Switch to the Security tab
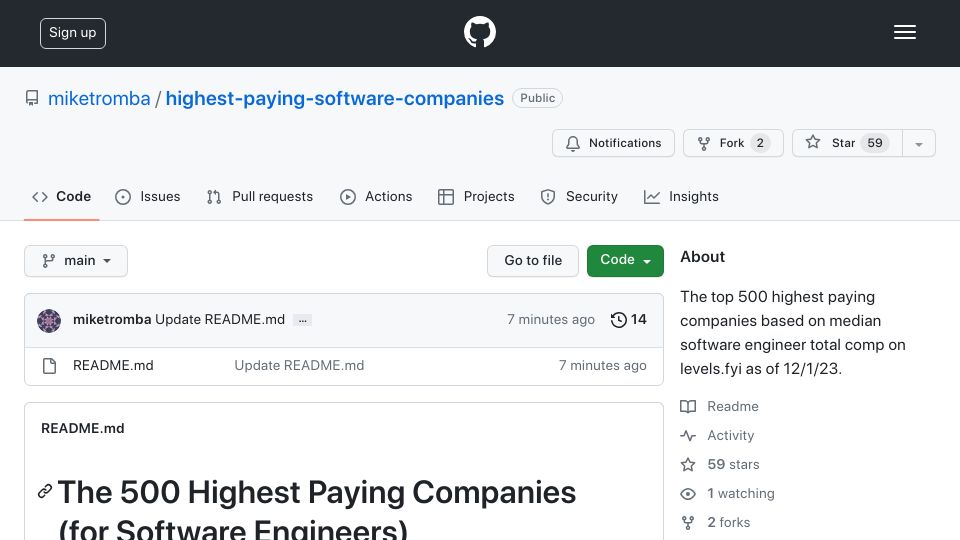This screenshot has height=540, width=960. click(579, 197)
